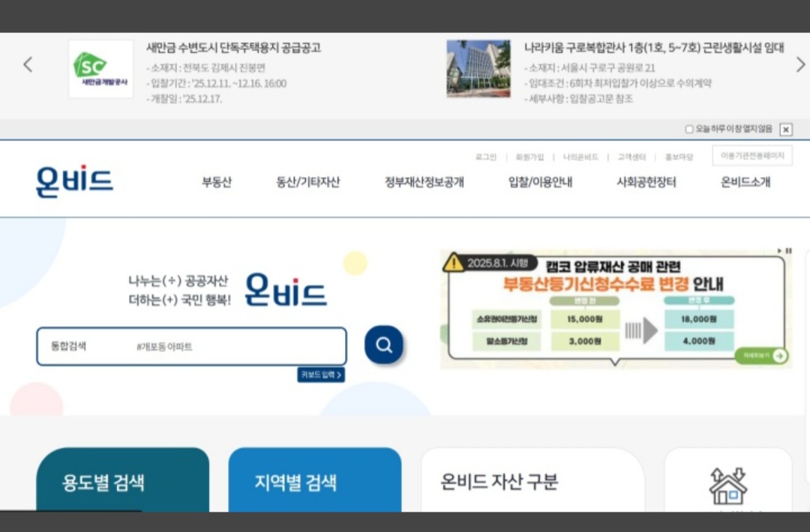Click the 키보드 입력 button

click(x=321, y=375)
